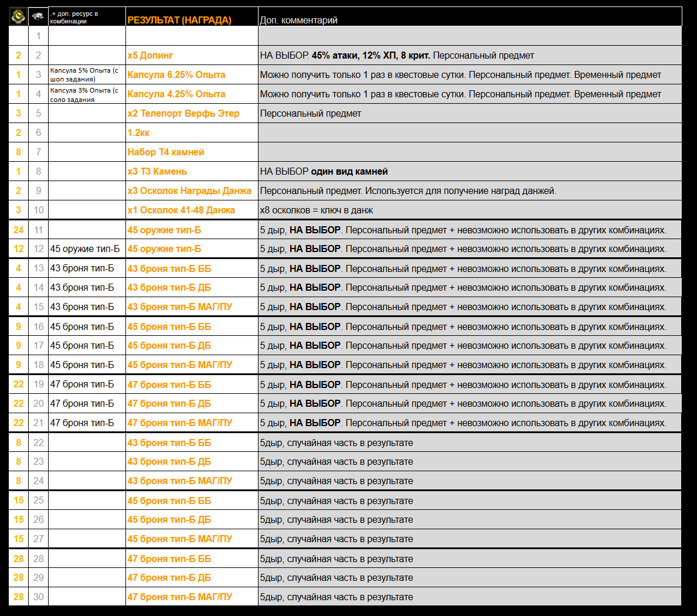The image size is (697, 616).
Task: Click the gold coin emblem icon in header
Action: (18, 17)
